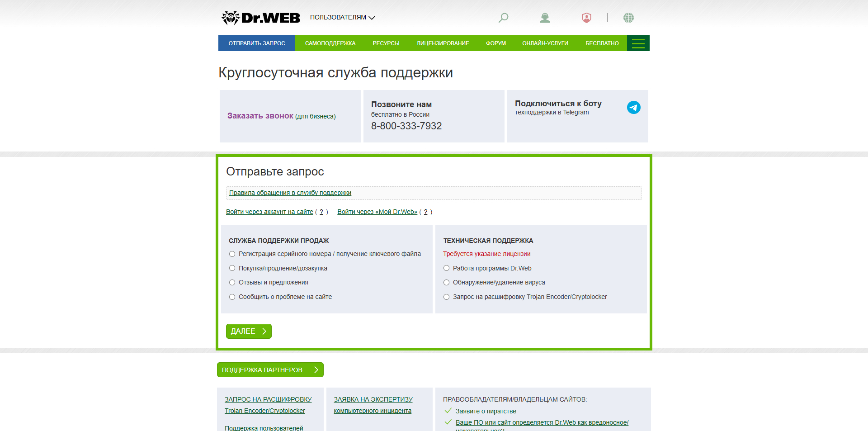
Task: Select the Обнаружение/удаление вируса radio button
Action: pos(446,282)
